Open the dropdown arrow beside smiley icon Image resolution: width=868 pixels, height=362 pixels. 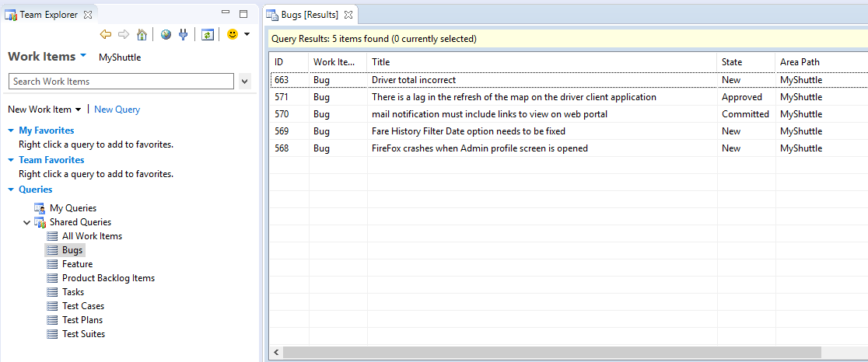pos(247,34)
